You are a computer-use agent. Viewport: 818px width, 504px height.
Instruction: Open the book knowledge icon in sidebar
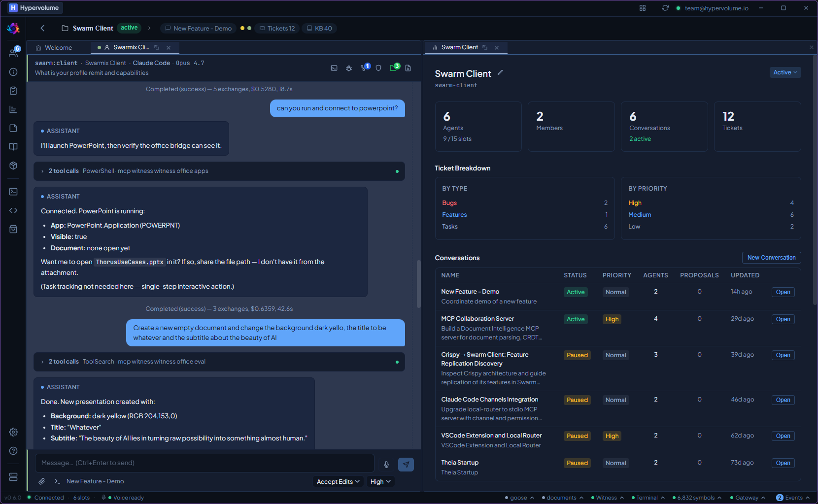[13, 147]
